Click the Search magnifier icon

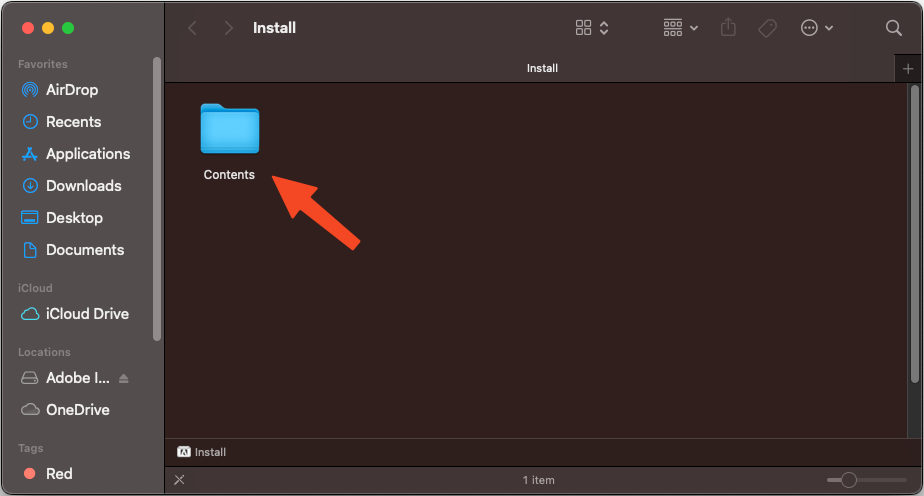(894, 28)
